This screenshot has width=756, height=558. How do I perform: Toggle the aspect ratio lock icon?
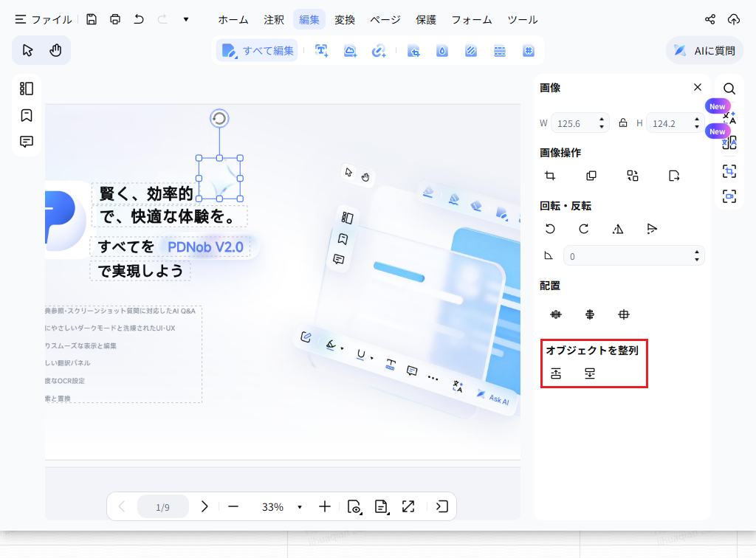pos(623,123)
